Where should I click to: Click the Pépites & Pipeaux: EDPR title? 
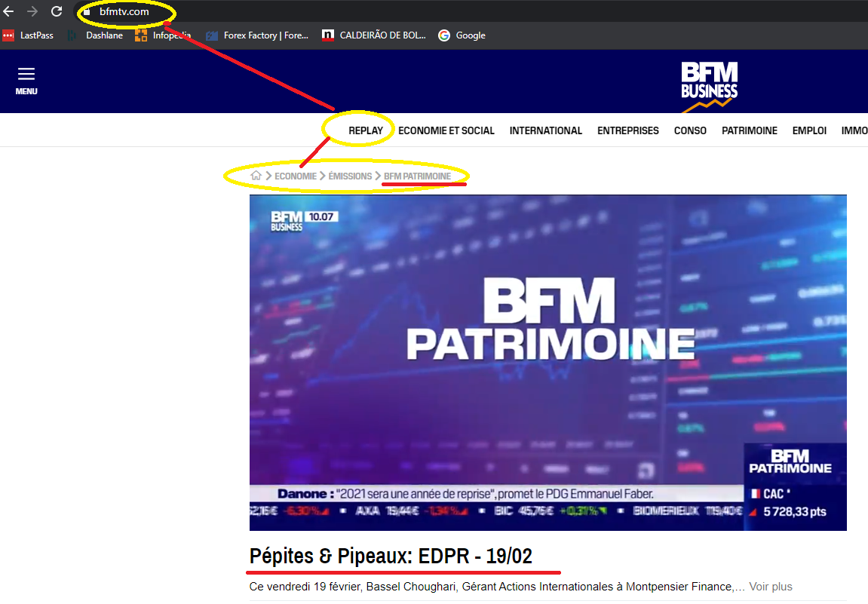click(x=391, y=556)
